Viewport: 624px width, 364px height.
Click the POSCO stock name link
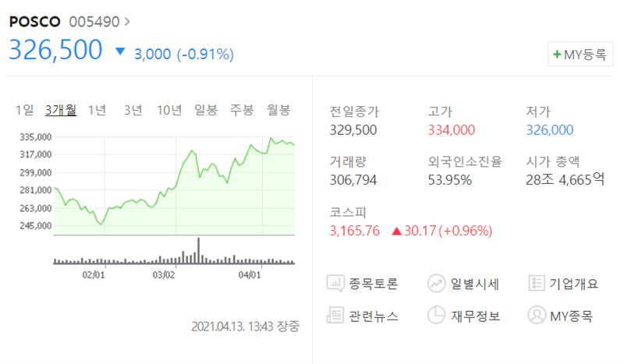pyautogui.click(x=34, y=22)
